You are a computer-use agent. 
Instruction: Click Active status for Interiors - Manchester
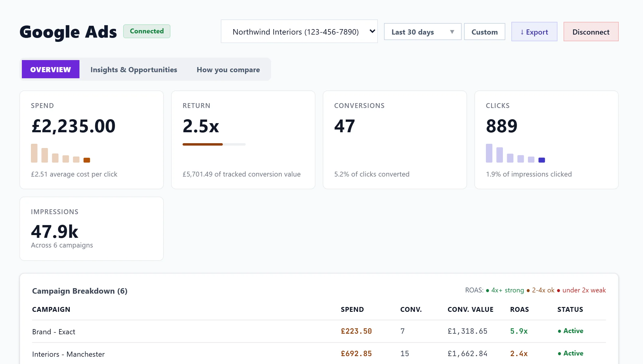click(571, 353)
